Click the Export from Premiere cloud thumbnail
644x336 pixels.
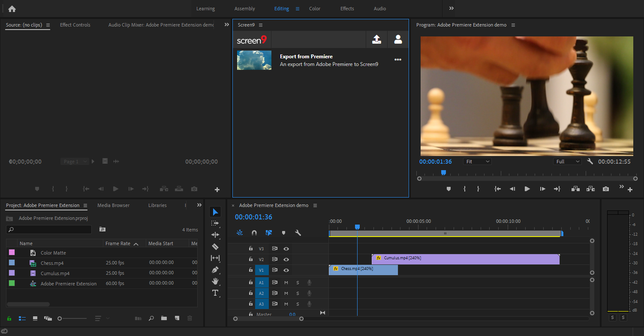click(254, 60)
